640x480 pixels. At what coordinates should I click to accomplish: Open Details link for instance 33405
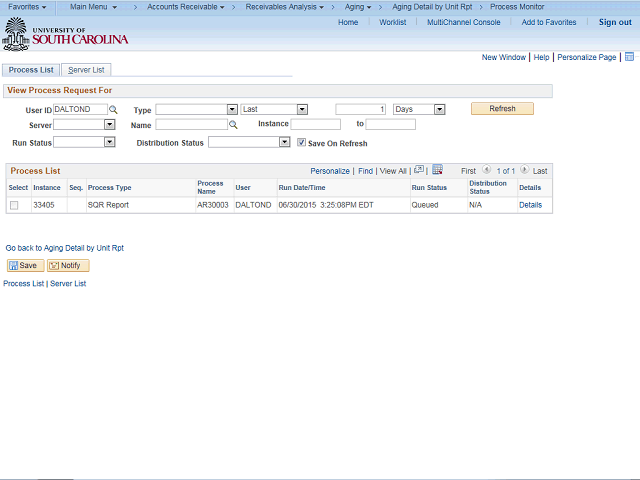click(x=530, y=205)
